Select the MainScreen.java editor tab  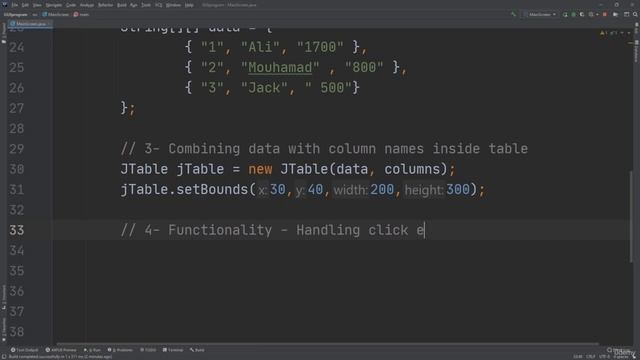pyautogui.click(x=30, y=24)
